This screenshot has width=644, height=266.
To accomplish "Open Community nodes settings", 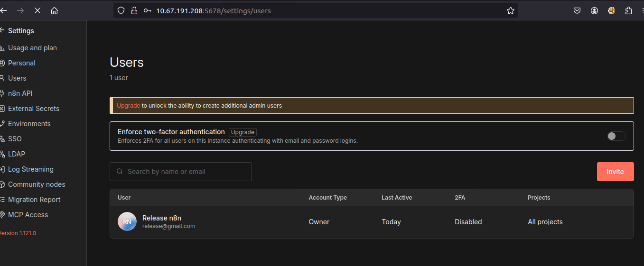I will coord(37,184).
